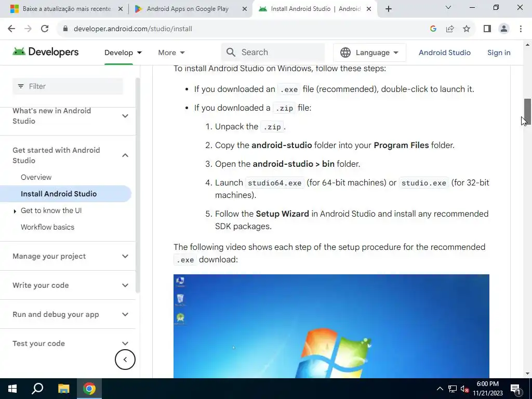Click the page scrollbar up arrow
The height and width of the screenshot is (399, 532).
pos(527,45)
